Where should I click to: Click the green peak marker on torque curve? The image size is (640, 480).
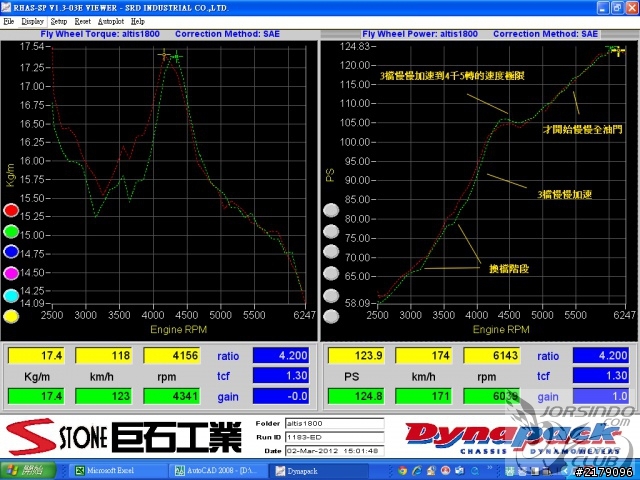click(176, 57)
